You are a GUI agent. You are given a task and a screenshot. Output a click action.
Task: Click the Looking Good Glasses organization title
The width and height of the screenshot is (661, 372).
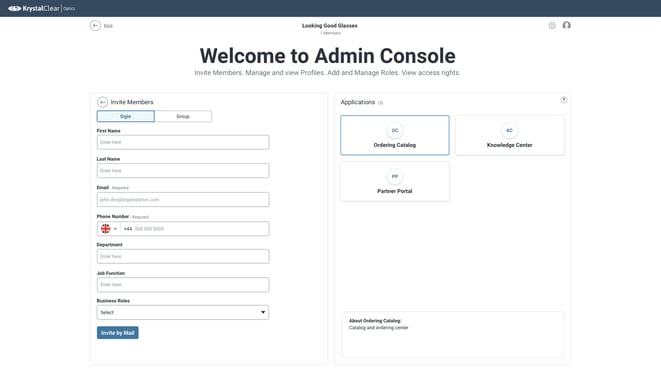coord(330,26)
